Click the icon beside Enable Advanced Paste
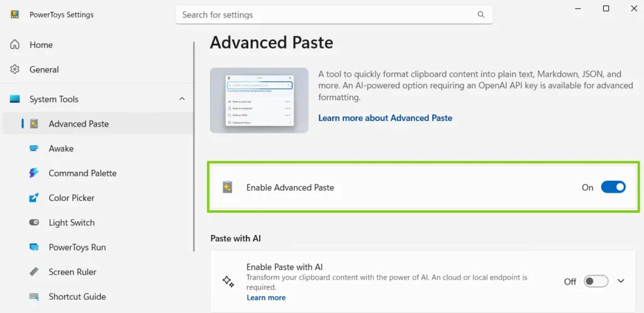Image resolution: width=644 pixels, height=313 pixels. tap(228, 188)
